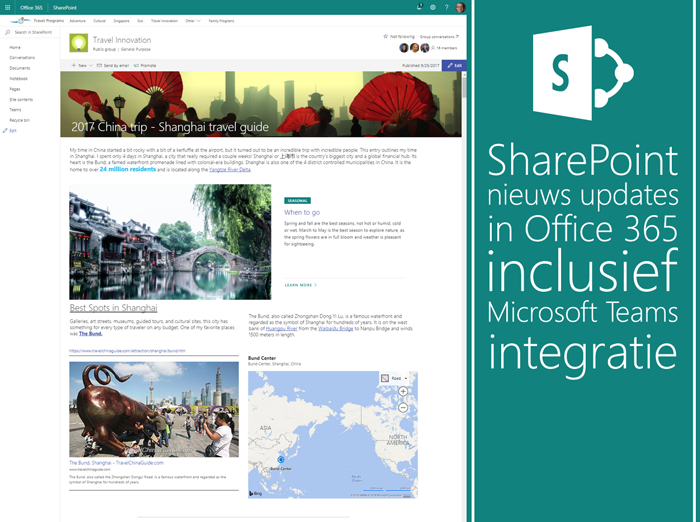The height and width of the screenshot is (522, 700).
Task: Zoom out on the Bing map
Action: point(403,407)
